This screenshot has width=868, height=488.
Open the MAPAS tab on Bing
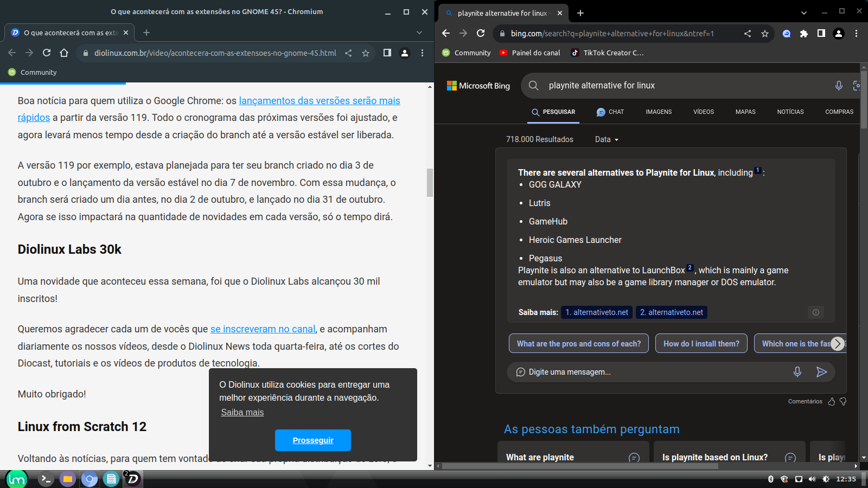tap(745, 112)
